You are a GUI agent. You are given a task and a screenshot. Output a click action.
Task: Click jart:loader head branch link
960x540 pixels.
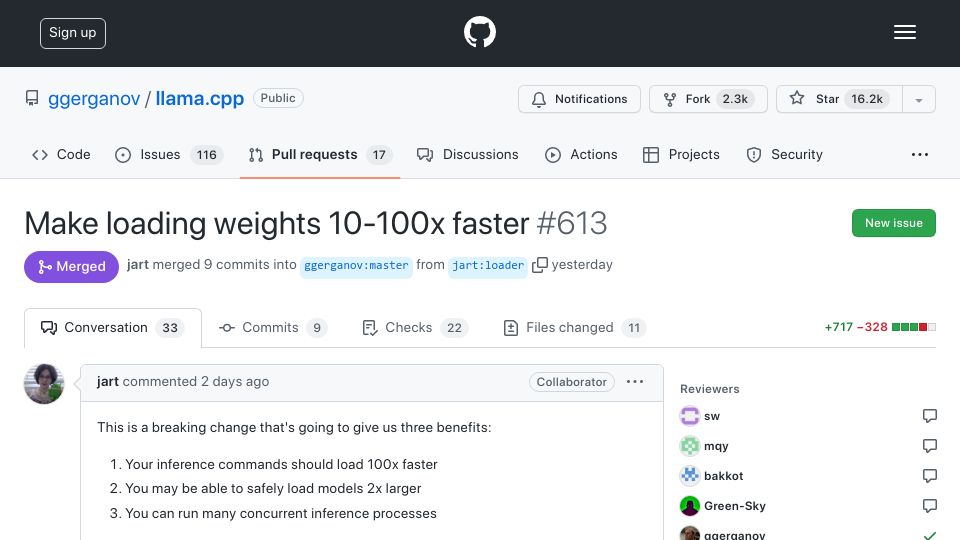[x=488, y=266]
